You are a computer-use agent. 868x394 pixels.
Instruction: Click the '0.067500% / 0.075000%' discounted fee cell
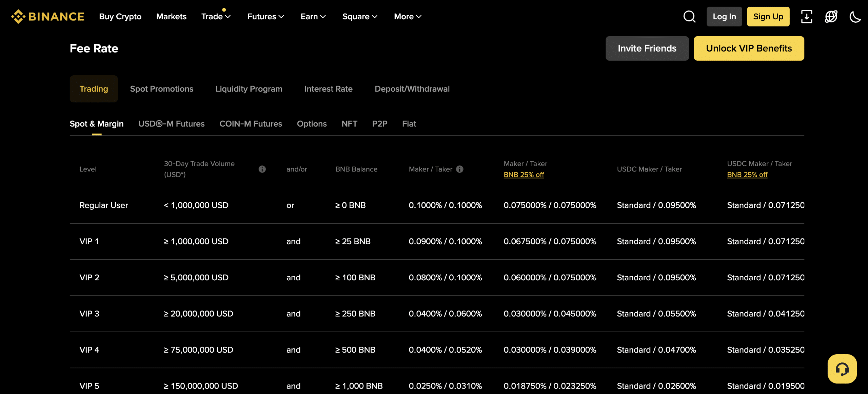click(550, 241)
